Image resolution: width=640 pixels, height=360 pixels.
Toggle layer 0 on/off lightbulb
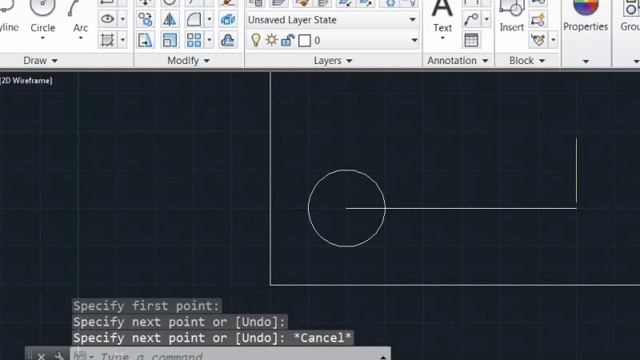click(256, 40)
